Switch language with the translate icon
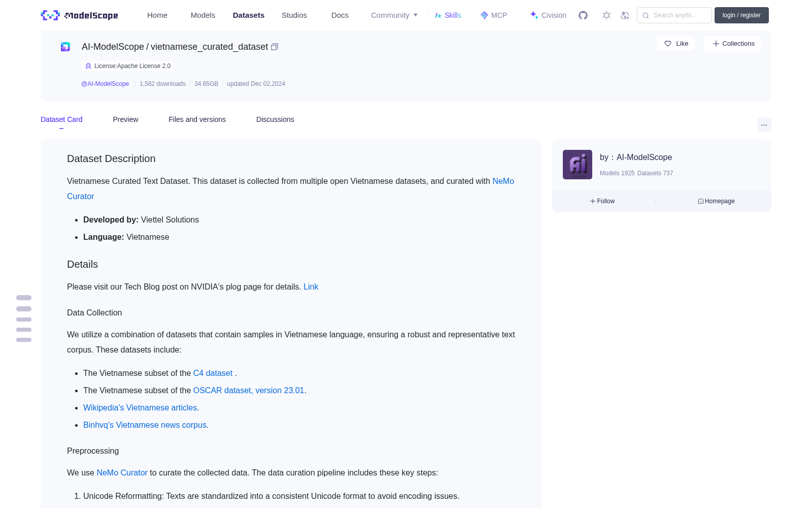Image resolution: width=812 pixels, height=508 pixels. pyautogui.click(x=625, y=15)
